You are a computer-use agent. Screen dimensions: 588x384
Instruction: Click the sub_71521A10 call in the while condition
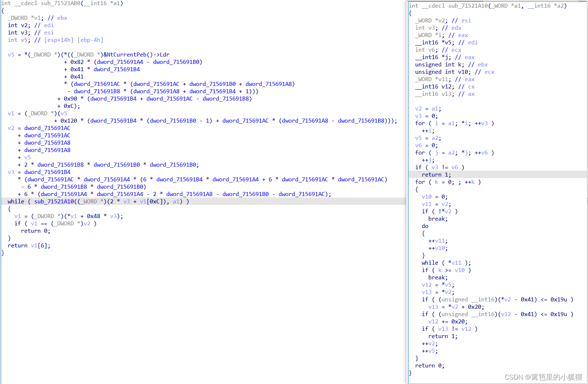(x=54, y=202)
